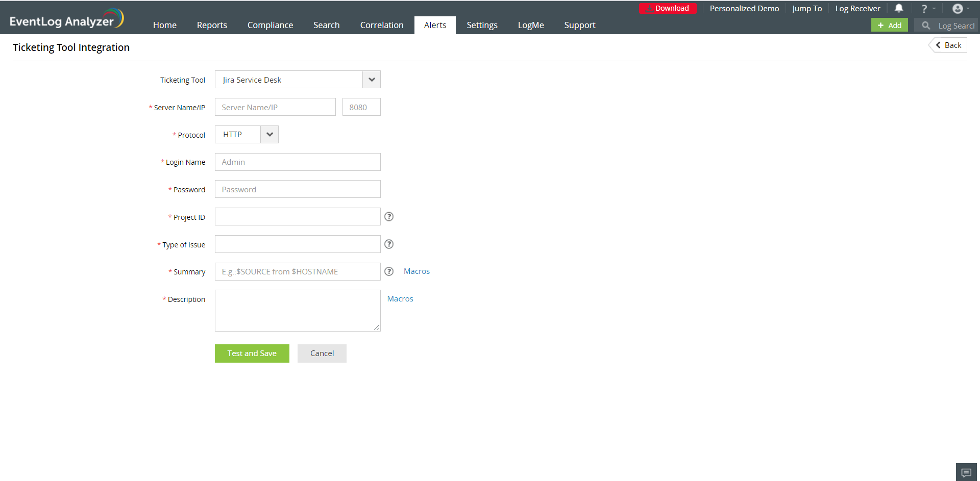Open Macros link beside Description

click(400, 299)
